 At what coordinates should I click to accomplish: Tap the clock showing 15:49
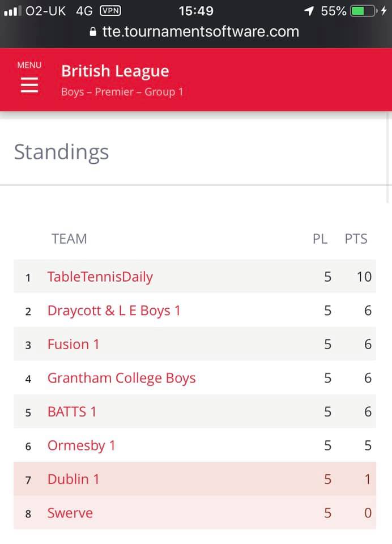pos(196,11)
